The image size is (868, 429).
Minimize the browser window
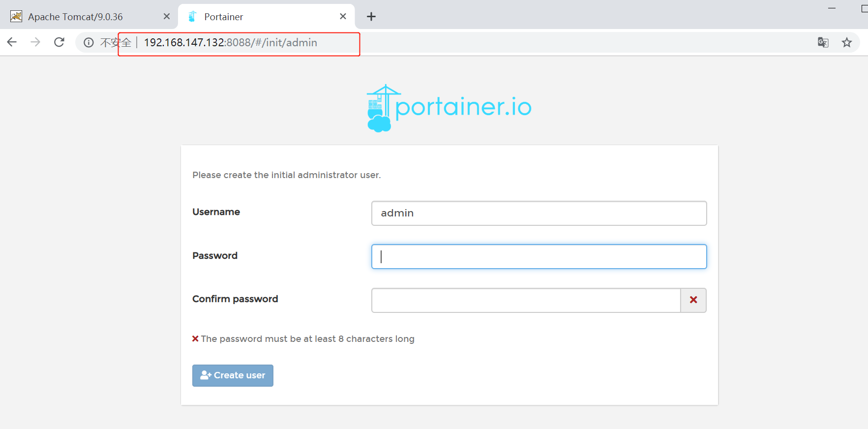[832, 8]
